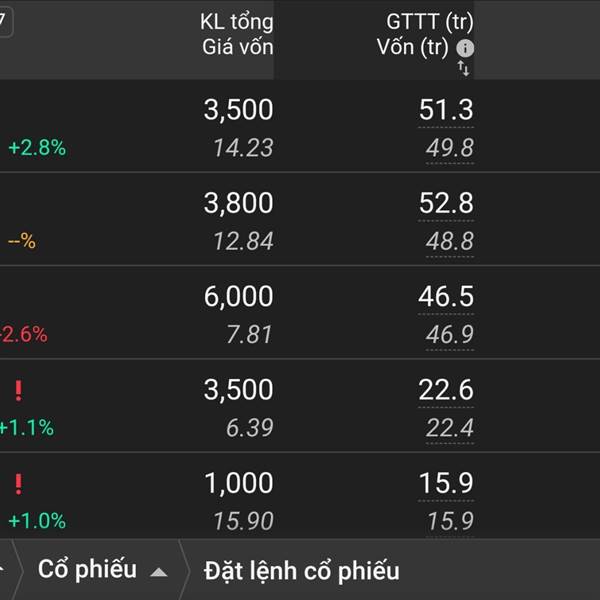600x600 pixels.
Task: Click the red warning icon beside +1.0%
Action: [x=18, y=484]
